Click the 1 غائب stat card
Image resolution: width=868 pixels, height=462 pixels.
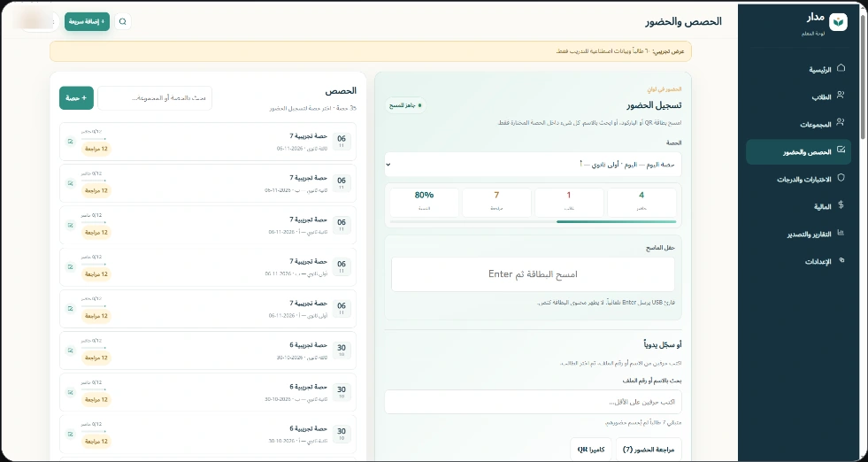569,202
